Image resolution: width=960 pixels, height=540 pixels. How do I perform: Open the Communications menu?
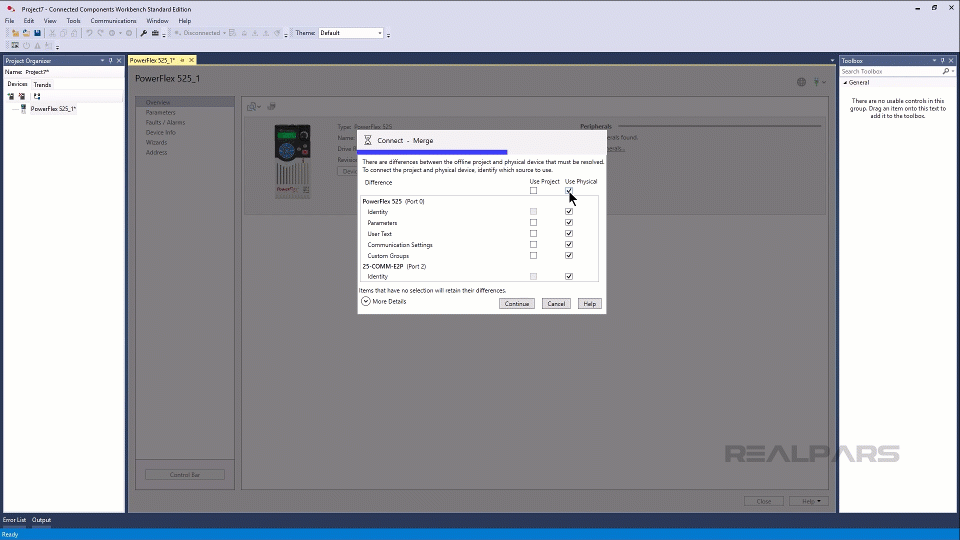[113, 21]
